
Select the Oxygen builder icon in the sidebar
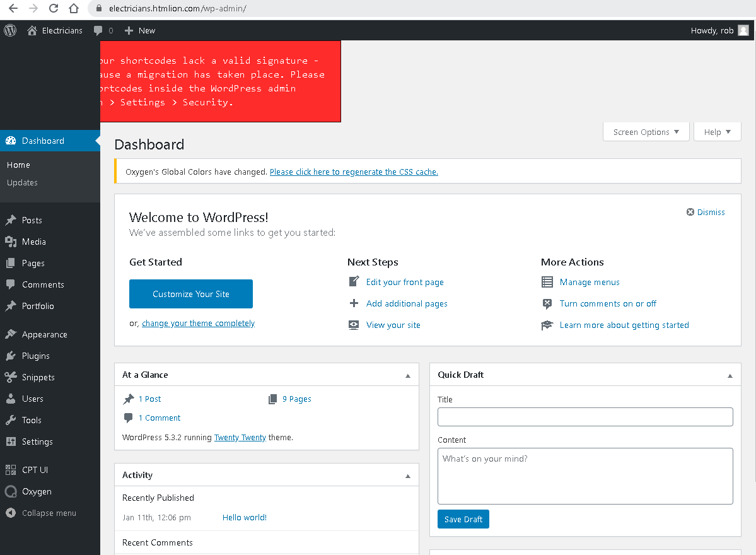[x=10, y=491]
